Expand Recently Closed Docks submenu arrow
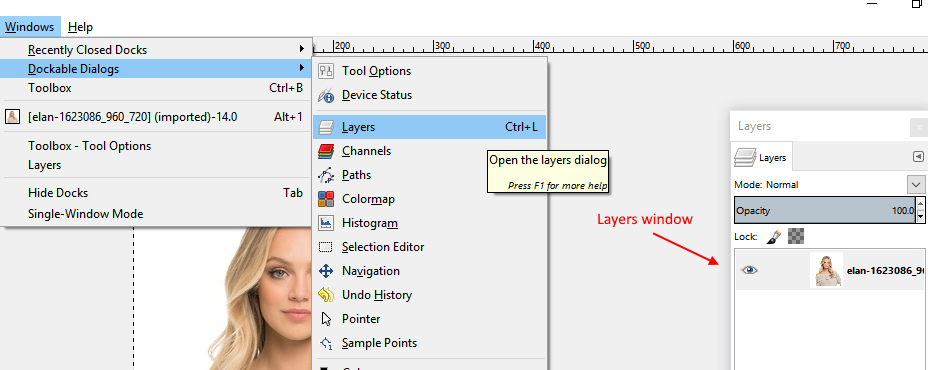Viewport: 928px width, 370px height. pos(301,49)
